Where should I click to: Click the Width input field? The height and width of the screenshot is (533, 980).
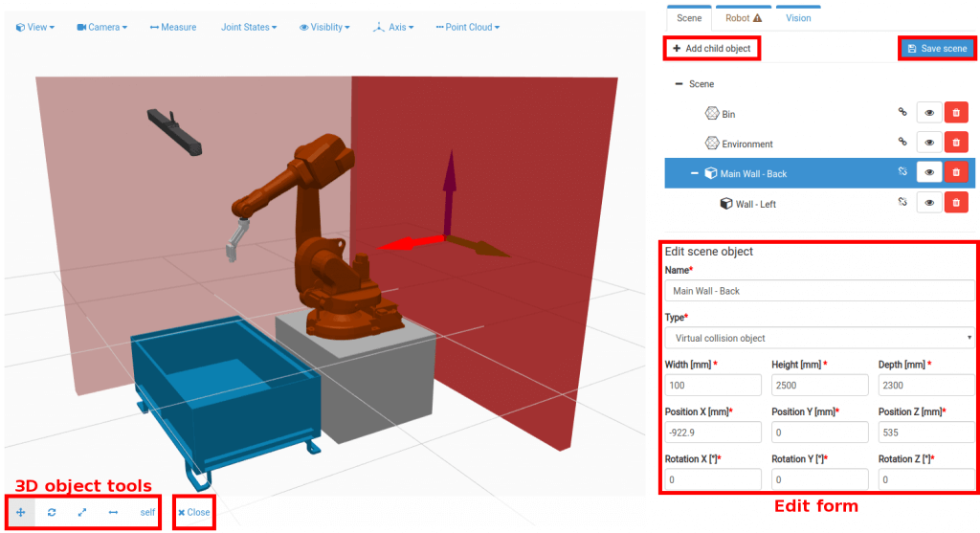click(712, 385)
